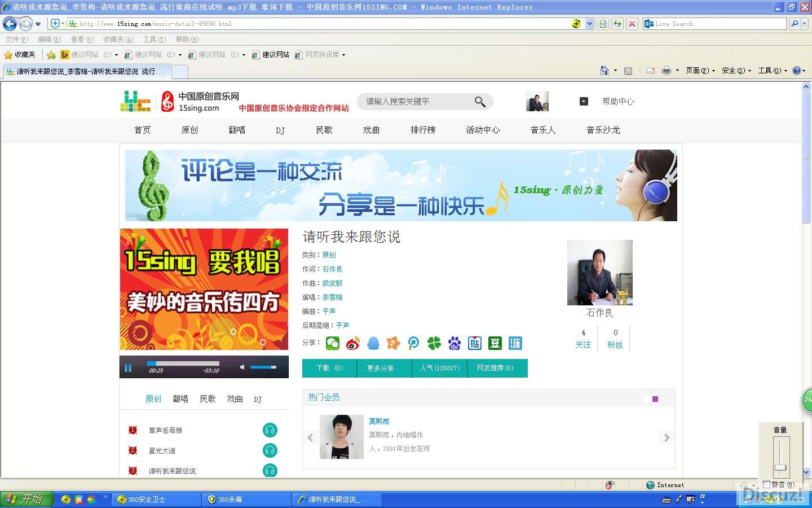Click the print icon in IE command bar
The width and height of the screenshot is (812, 508).
[667, 71]
